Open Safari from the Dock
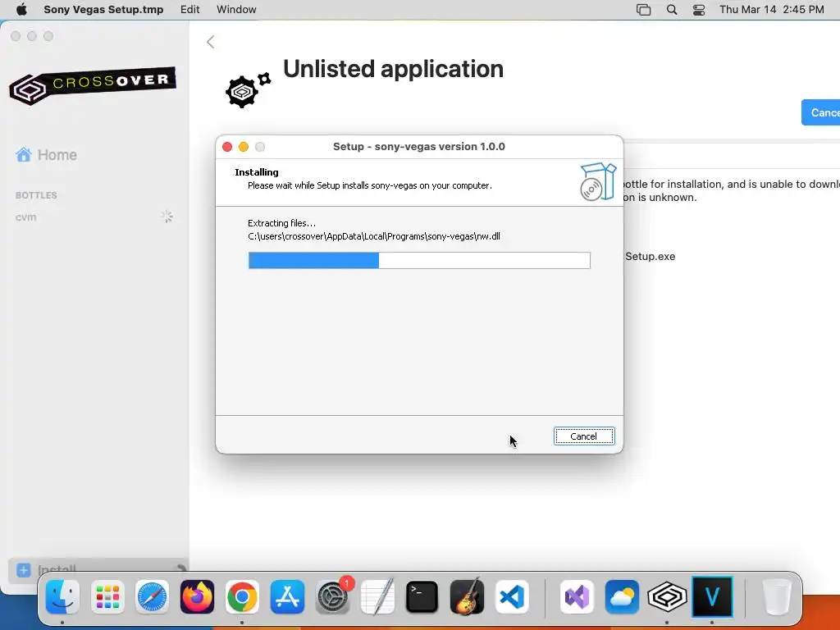The height and width of the screenshot is (630, 840). pyautogui.click(x=152, y=597)
